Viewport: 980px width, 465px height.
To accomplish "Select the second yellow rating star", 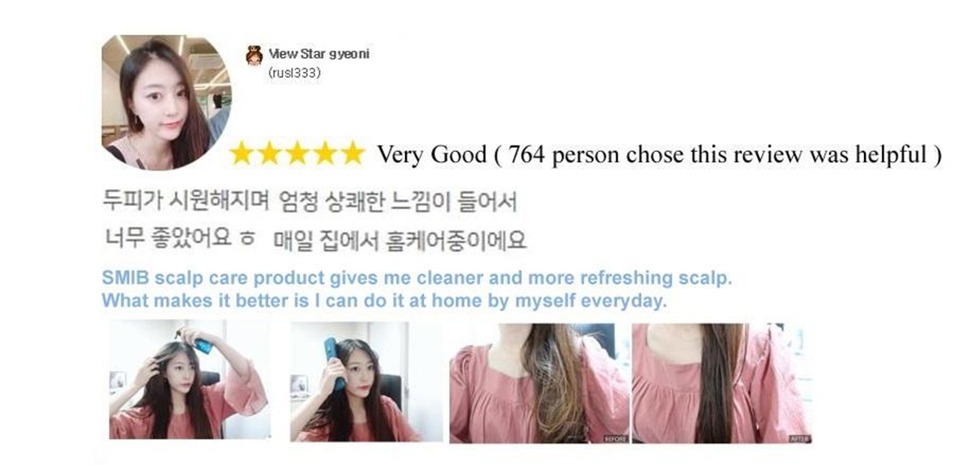I will (x=269, y=153).
